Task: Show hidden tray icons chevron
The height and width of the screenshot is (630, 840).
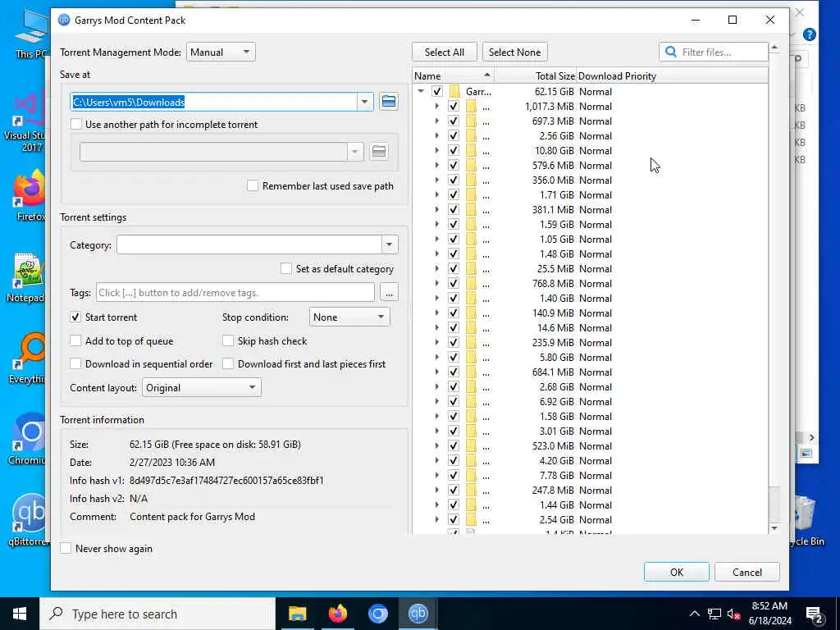Action: (x=694, y=614)
